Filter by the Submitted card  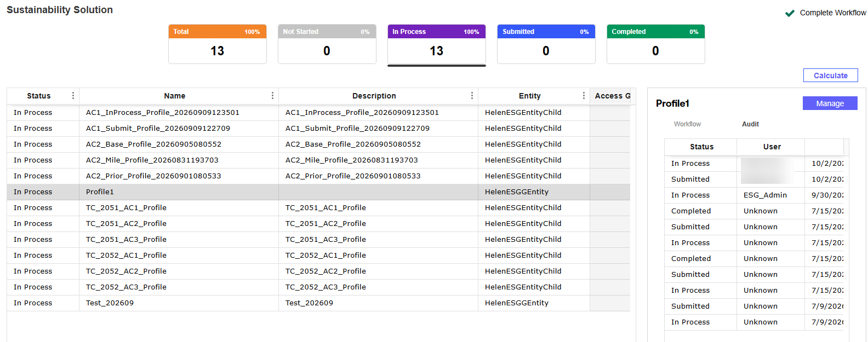click(x=546, y=44)
